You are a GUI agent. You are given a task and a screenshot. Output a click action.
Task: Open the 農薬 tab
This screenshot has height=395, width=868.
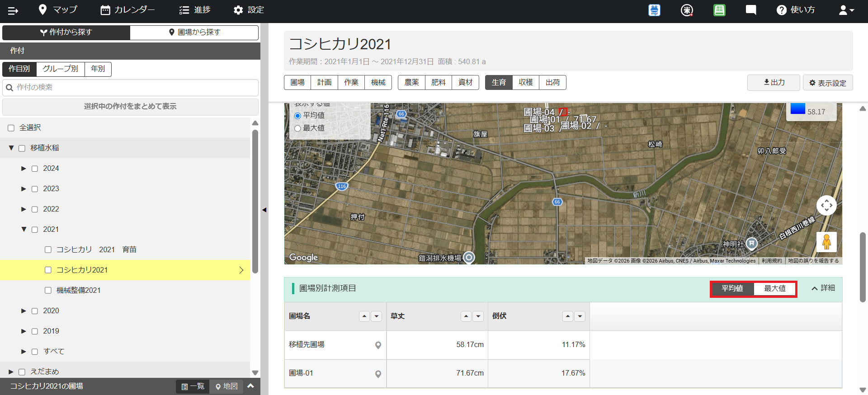[x=411, y=83]
